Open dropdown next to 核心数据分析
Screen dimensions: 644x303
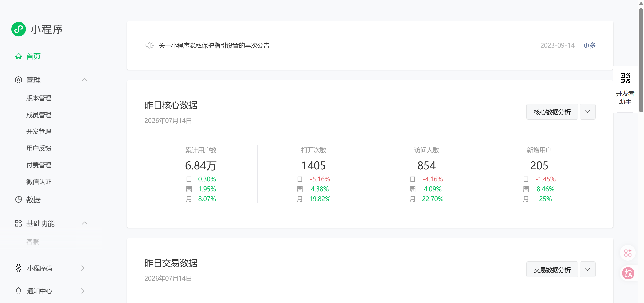coord(588,111)
